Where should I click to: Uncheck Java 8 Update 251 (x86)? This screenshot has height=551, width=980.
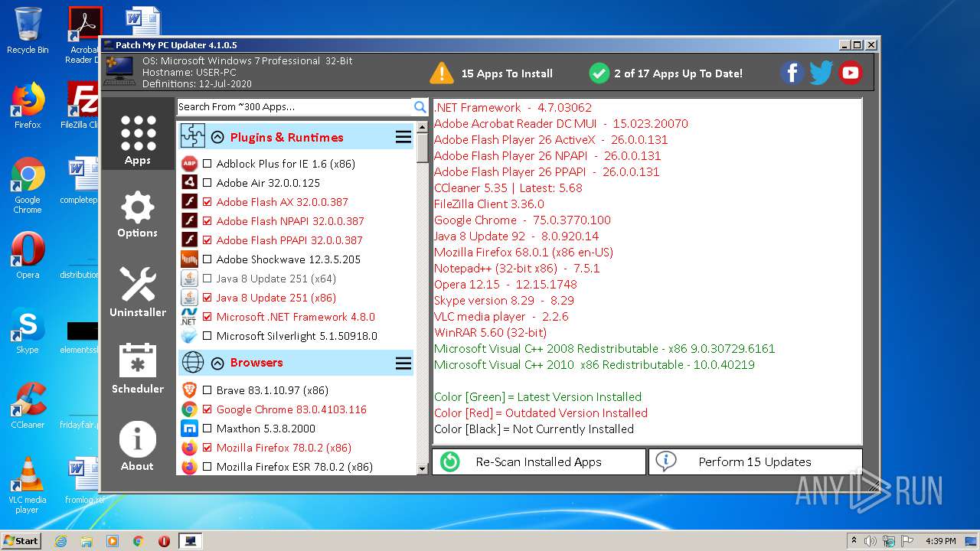click(207, 298)
